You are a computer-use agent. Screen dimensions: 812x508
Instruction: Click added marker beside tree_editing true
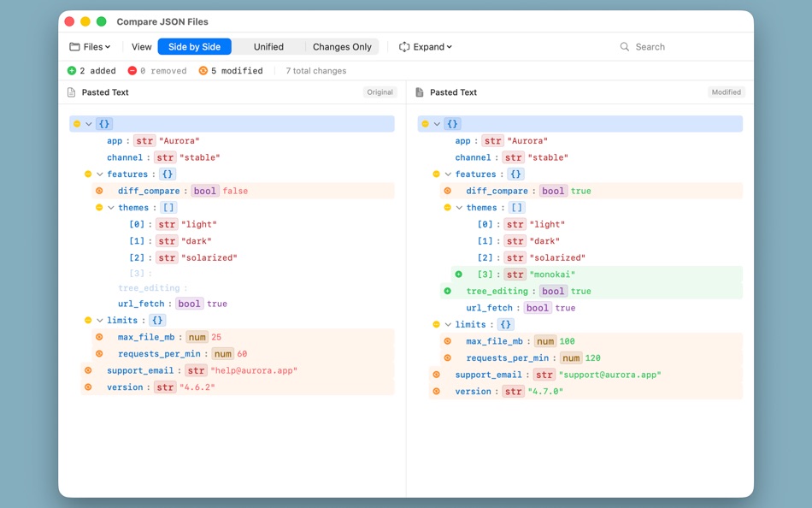click(447, 292)
